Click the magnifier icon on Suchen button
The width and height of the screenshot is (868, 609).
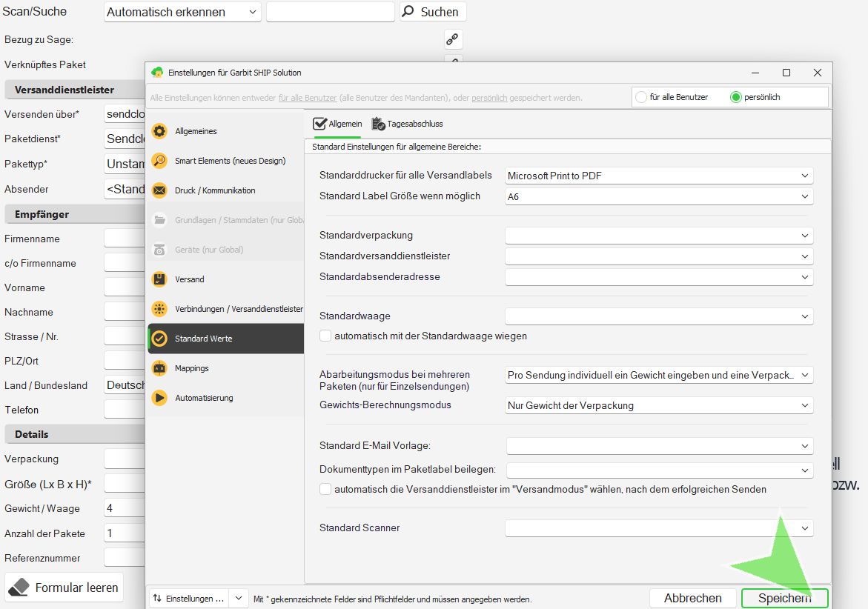pos(408,12)
